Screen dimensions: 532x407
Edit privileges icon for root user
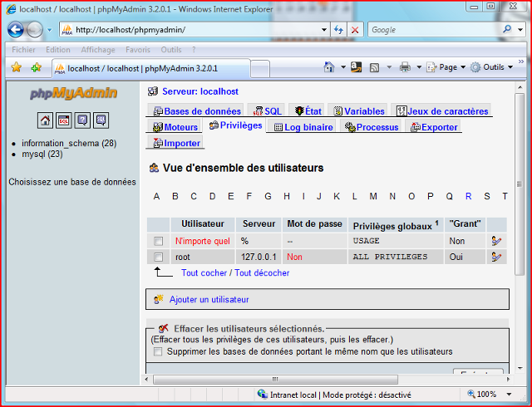pyautogui.click(x=496, y=257)
